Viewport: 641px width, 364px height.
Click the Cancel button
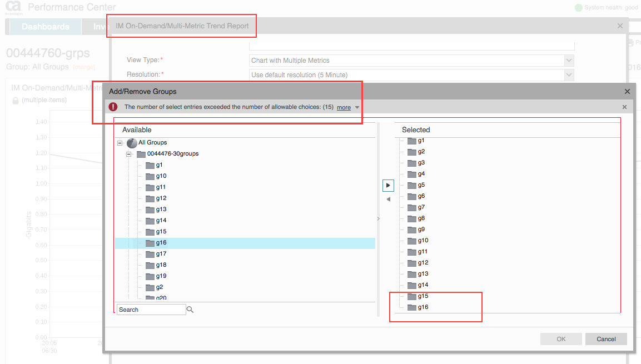point(606,339)
